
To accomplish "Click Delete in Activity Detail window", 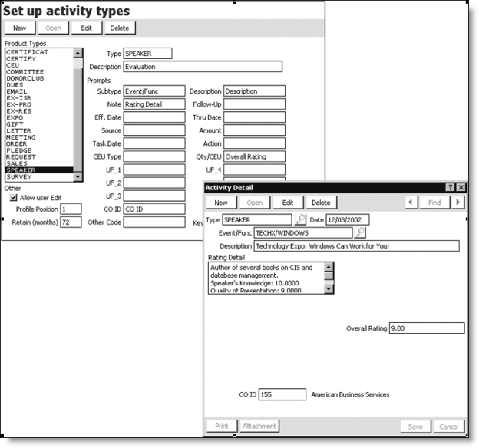I will point(322,203).
